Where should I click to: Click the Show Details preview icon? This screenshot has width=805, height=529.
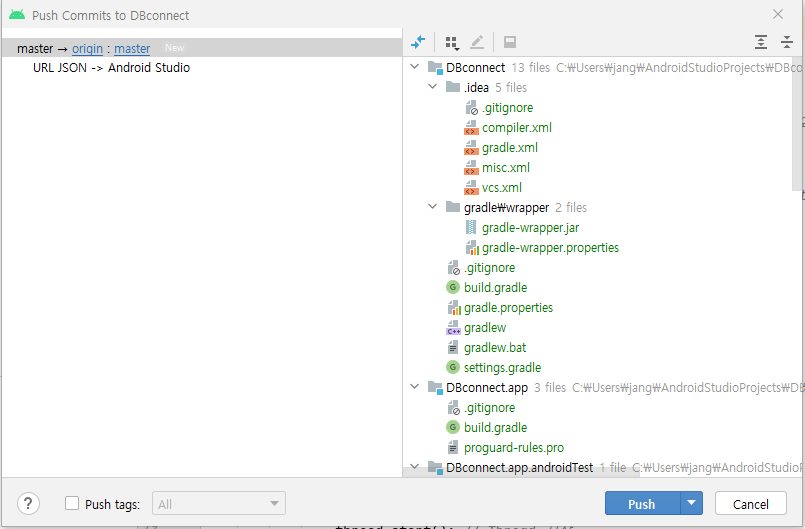[x=510, y=42]
